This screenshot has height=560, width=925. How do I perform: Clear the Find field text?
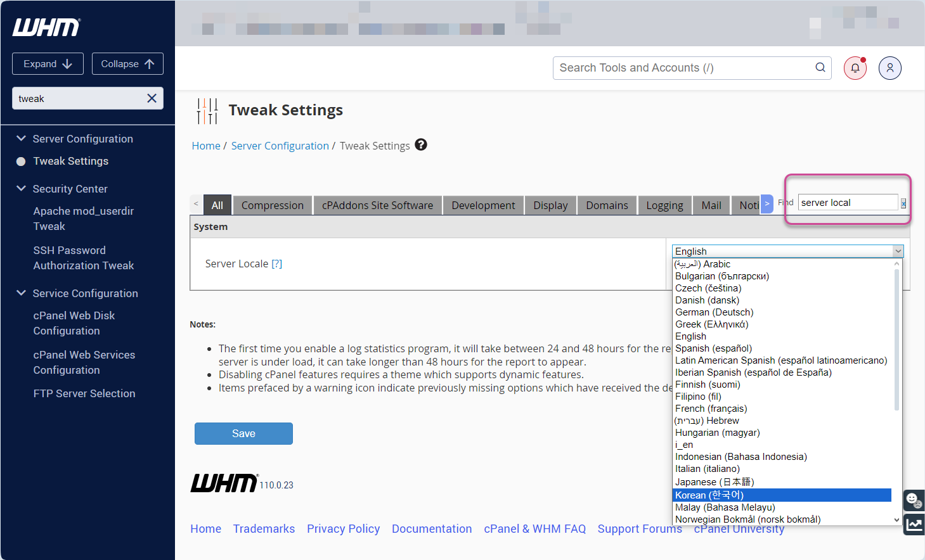(x=903, y=203)
